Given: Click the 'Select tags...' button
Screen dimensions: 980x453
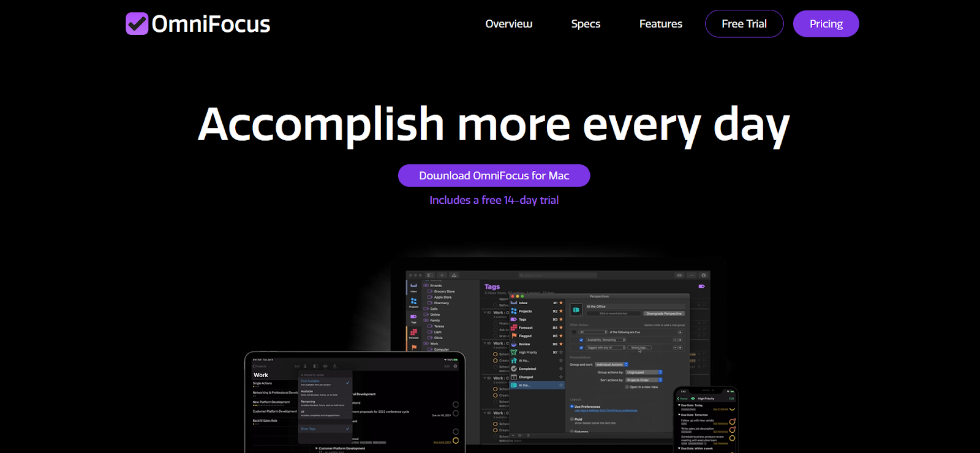Looking at the screenshot, I should click(639, 348).
